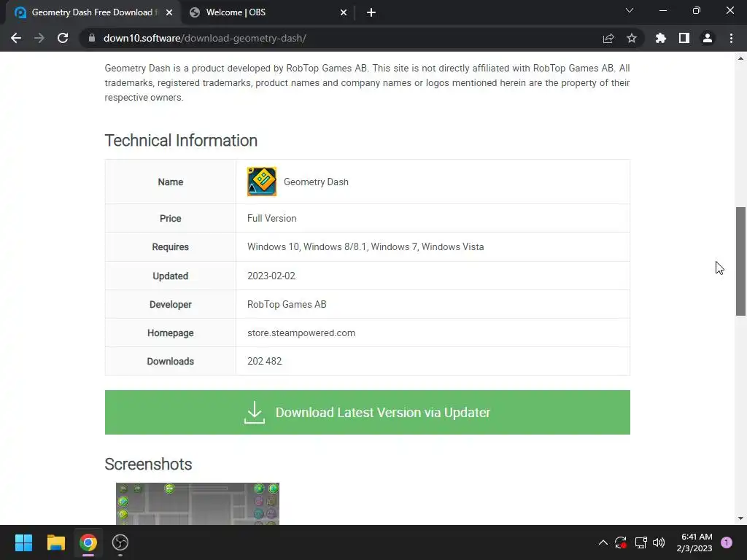Go back to the previous page
The image size is (747, 560).
click(x=16, y=38)
